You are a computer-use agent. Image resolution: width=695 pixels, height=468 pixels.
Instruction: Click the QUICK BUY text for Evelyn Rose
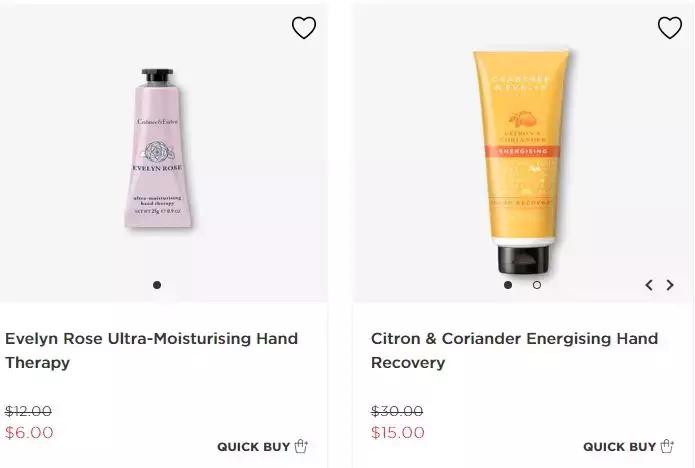pos(254,447)
